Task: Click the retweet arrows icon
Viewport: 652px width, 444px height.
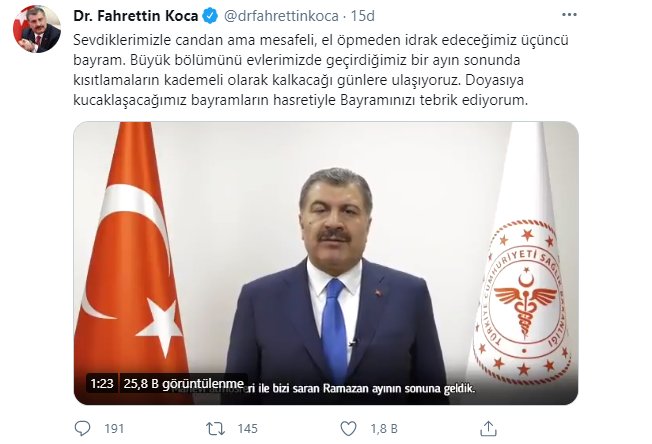Action: click(216, 429)
